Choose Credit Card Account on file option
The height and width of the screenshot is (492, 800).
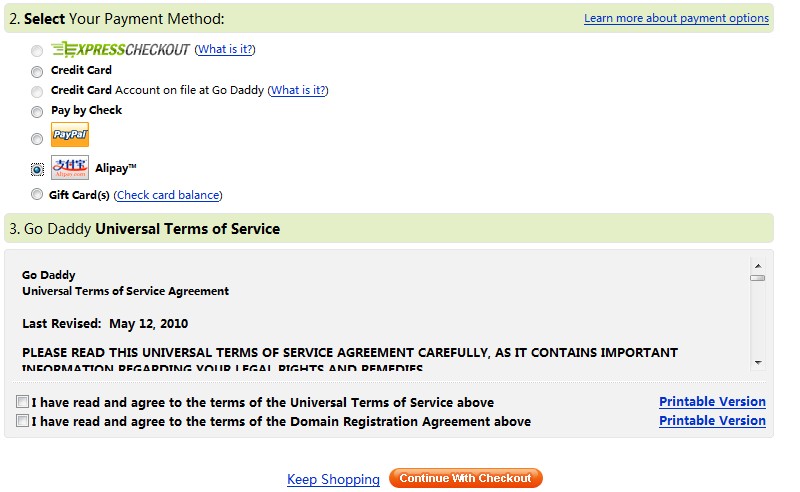[x=37, y=91]
